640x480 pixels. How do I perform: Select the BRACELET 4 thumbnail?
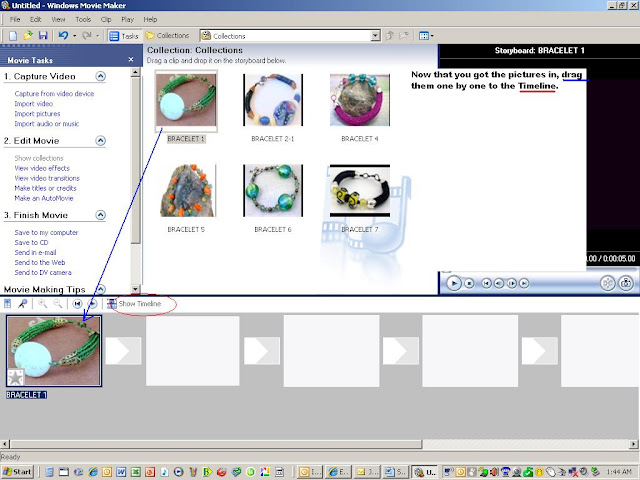pyautogui.click(x=360, y=100)
